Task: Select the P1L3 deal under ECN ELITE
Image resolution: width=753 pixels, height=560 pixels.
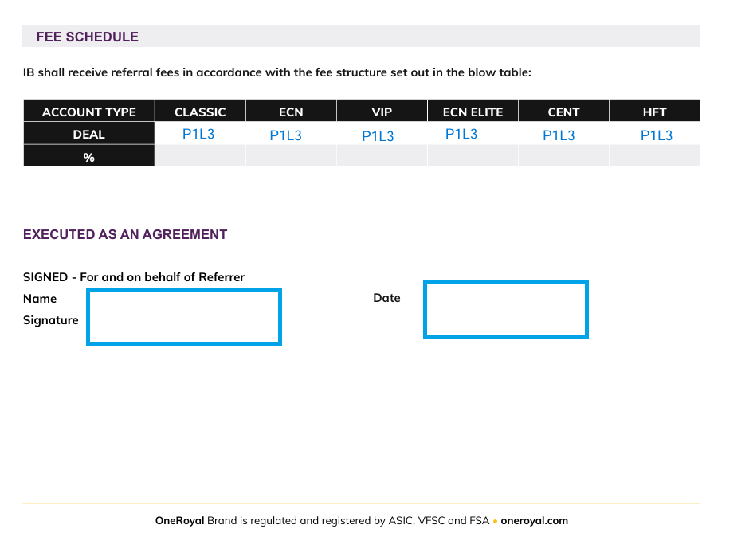Action: pos(461,134)
